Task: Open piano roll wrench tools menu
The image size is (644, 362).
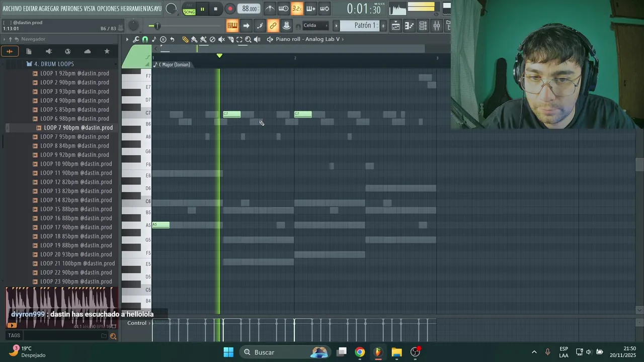Action: click(x=136, y=39)
